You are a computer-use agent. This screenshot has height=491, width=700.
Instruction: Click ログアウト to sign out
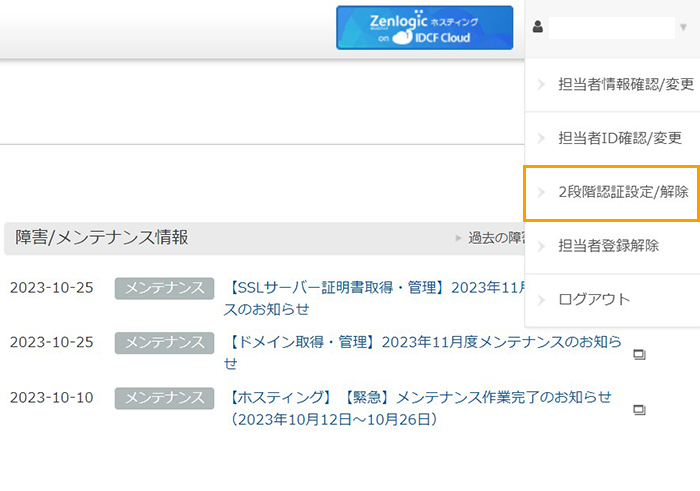tap(594, 300)
